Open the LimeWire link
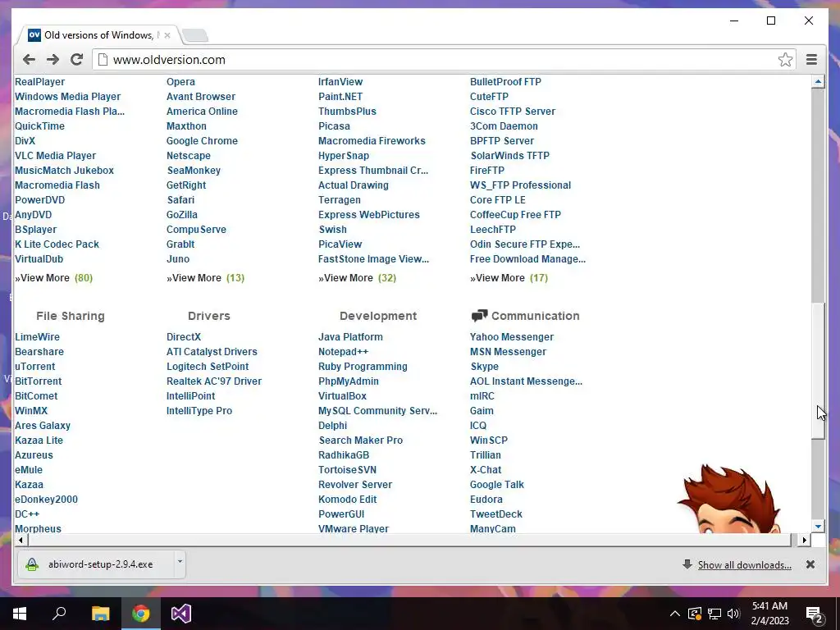 37,337
